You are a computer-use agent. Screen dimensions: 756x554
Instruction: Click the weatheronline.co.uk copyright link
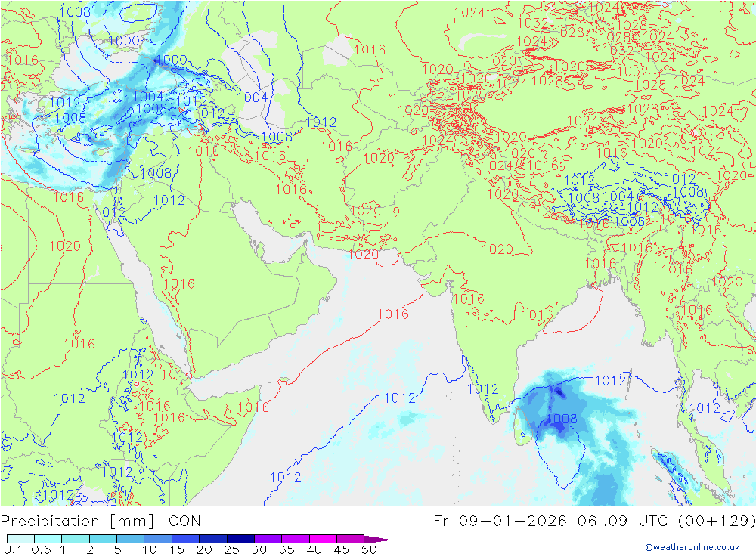pos(692,547)
